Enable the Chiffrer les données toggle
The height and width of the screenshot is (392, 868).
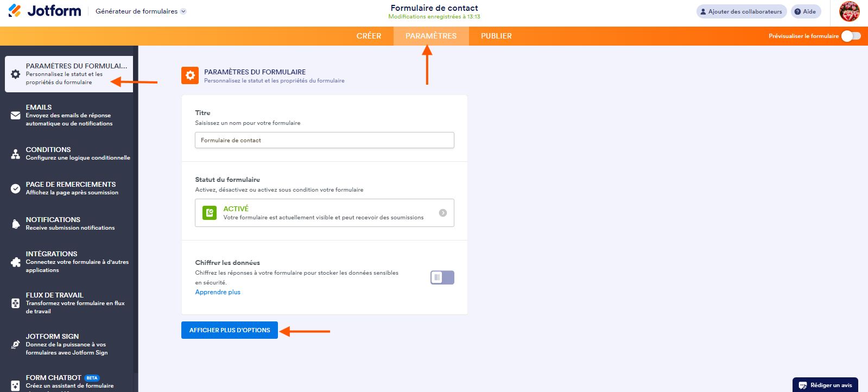[442, 277]
